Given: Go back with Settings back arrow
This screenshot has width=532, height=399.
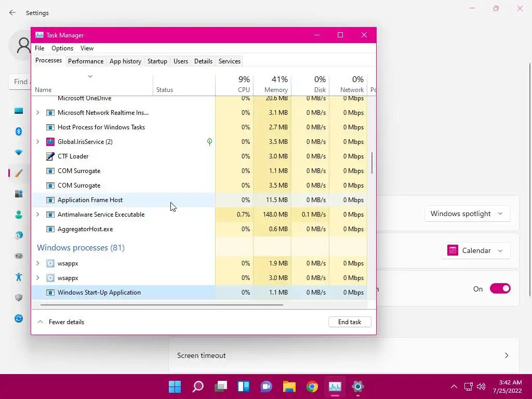Looking at the screenshot, I should 12,12.
